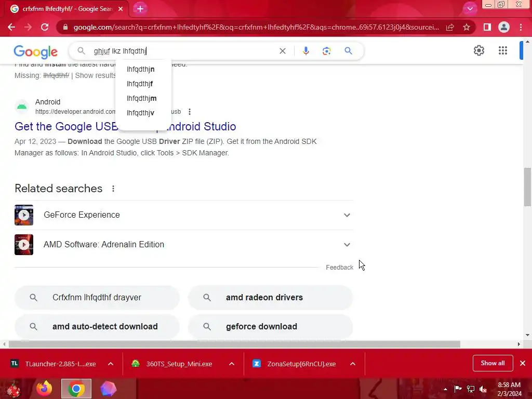Viewport: 532px width, 399px height.
Task: Click the volume muted tray icon
Action: tap(483, 389)
